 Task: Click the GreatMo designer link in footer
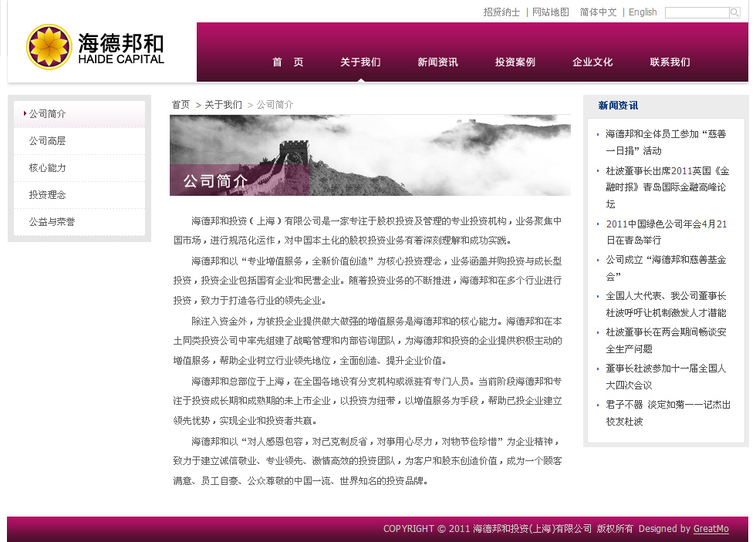pos(711,529)
